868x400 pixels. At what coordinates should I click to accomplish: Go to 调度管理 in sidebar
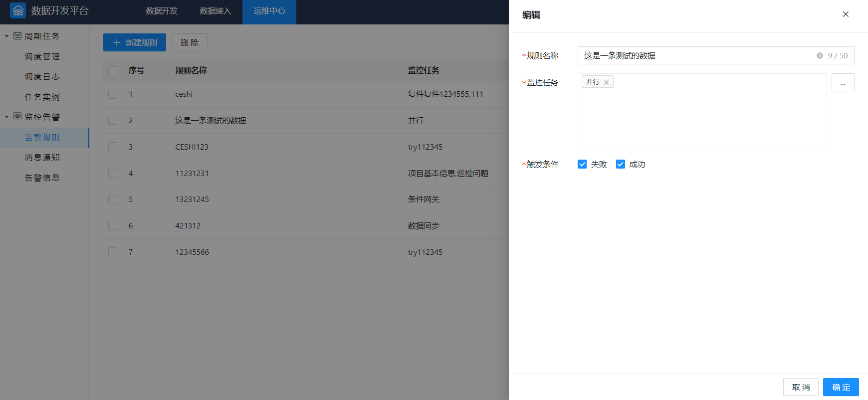[x=42, y=57]
